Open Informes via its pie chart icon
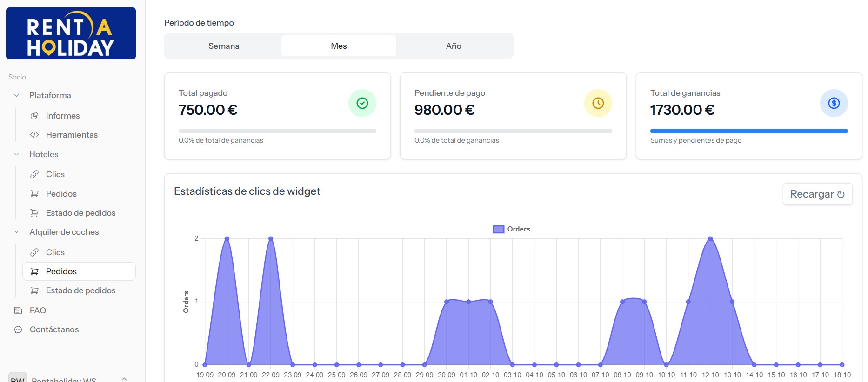Viewport: 868px width, 382px height. (34, 116)
